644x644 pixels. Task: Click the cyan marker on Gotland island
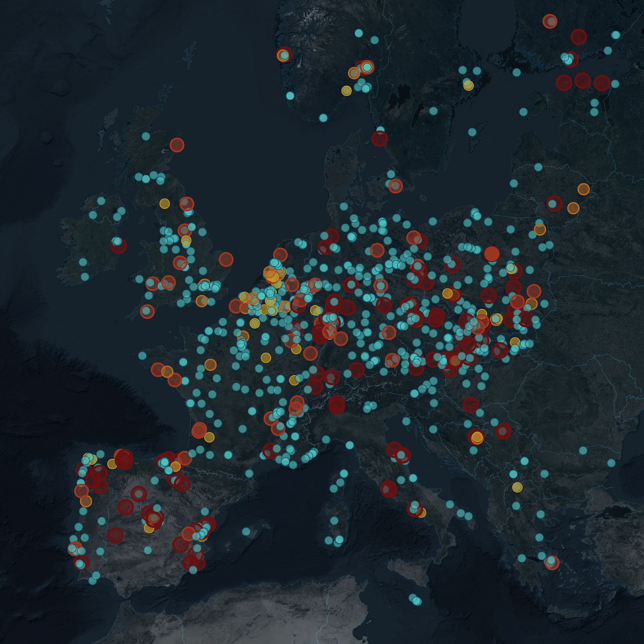click(x=472, y=132)
